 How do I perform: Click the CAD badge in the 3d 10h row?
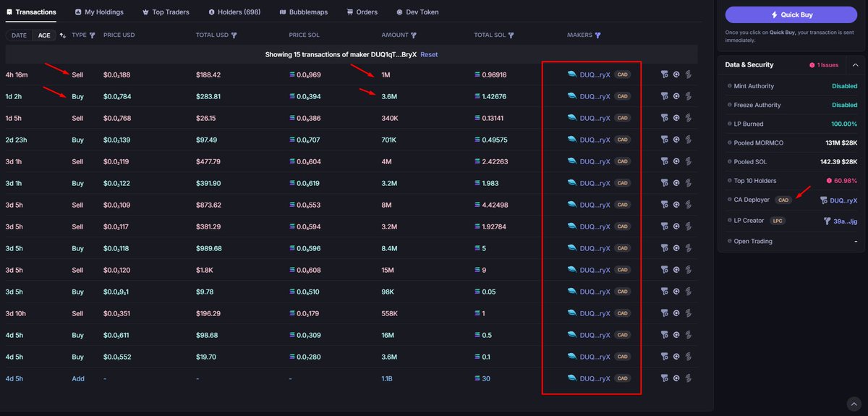click(622, 313)
